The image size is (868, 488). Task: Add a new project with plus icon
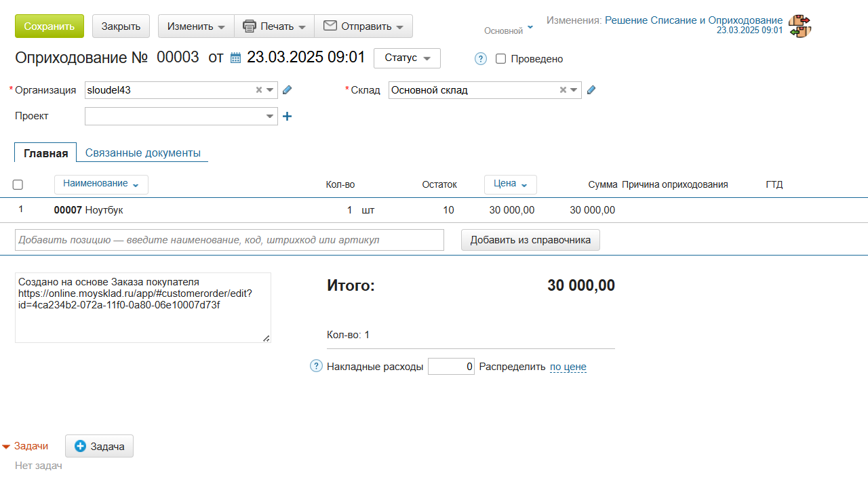coord(287,117)
